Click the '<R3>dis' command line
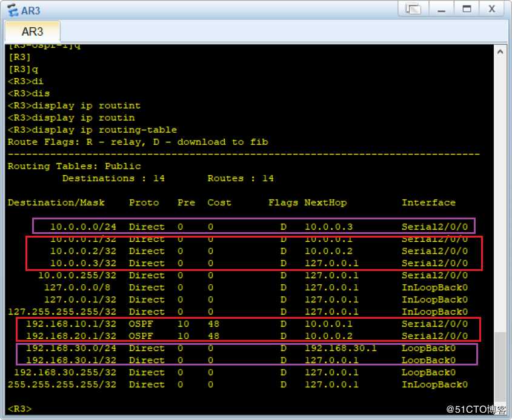The height and width of the screenshot is (420, 512). coord(28,94)
